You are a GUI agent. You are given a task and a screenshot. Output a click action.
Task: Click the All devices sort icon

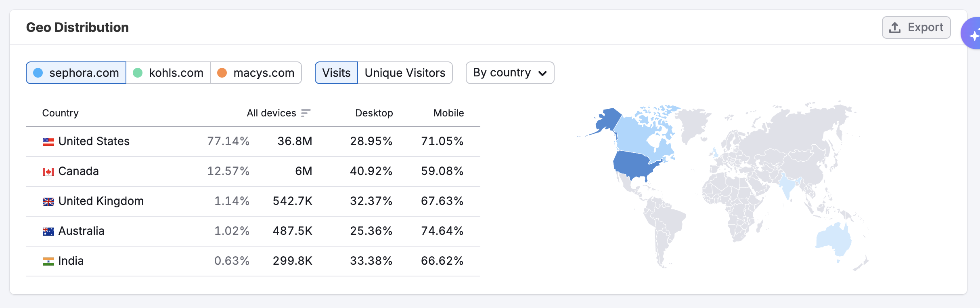[x=306, y=113]
